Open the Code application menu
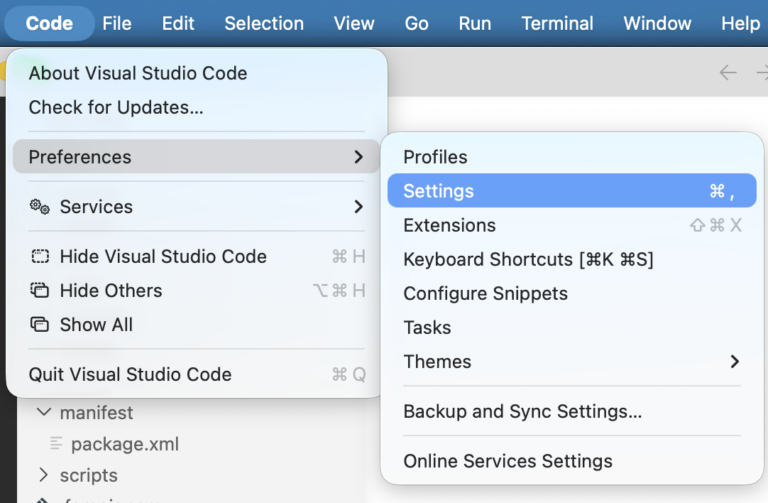Screen dimensions: 768x503 49,24
